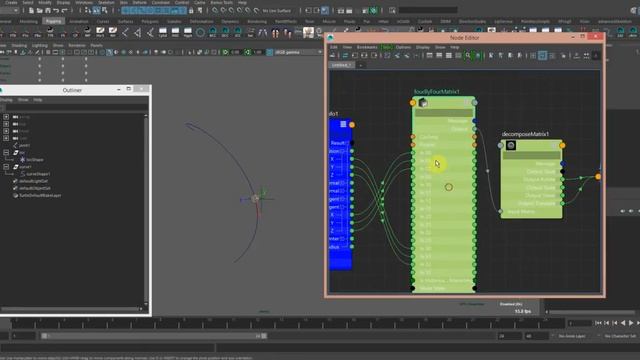Expand the side camera in Outliner
640x360 pixels.
coord(6,138)
